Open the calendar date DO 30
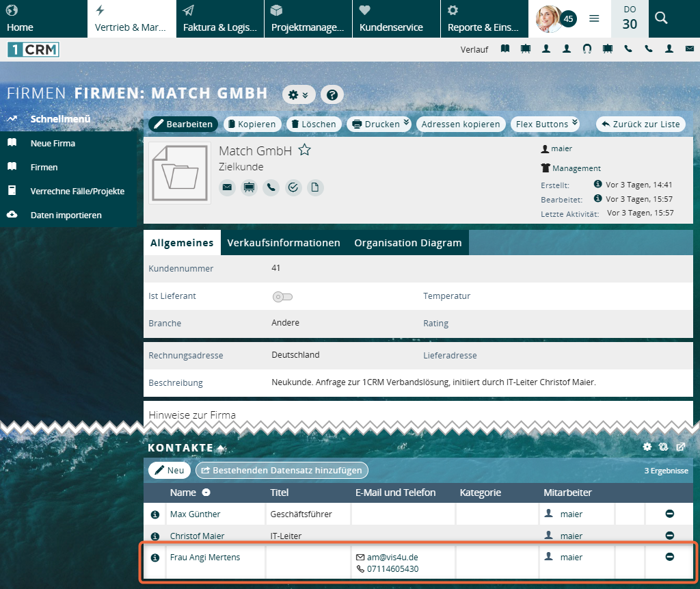The width and height of the screenshot is (700, 589). tap(630, 18)
